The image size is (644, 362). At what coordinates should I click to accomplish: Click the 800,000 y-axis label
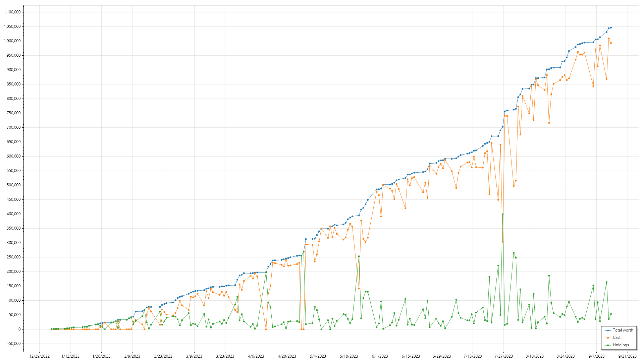click(14, 99)
